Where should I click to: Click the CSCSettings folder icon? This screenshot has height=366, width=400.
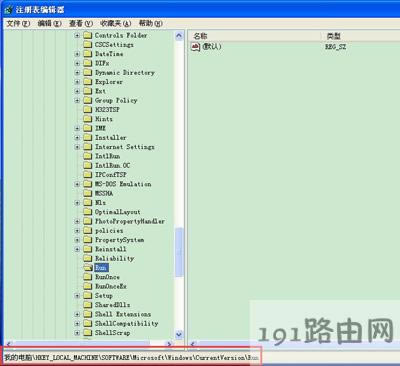[x=88, y=45]
